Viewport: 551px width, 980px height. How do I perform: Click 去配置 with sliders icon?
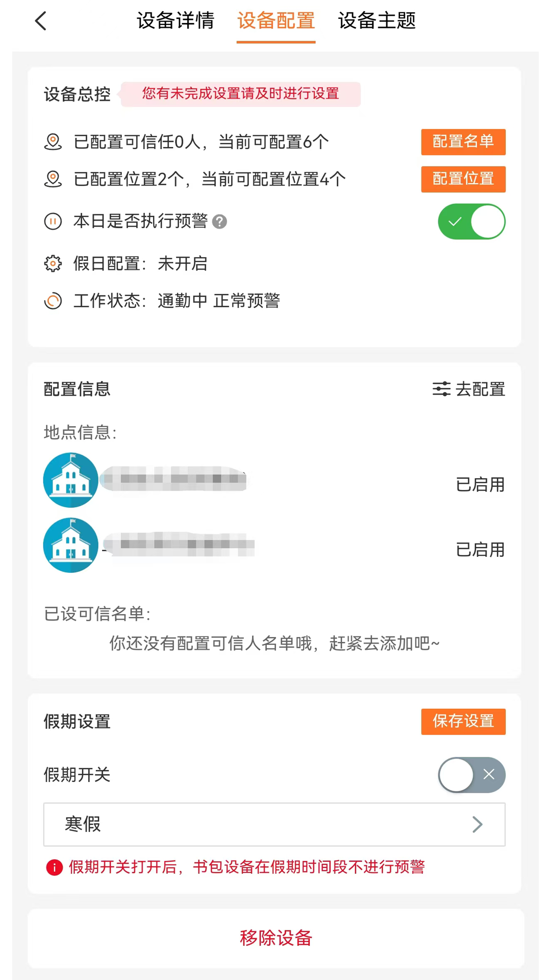click(469, 389)
